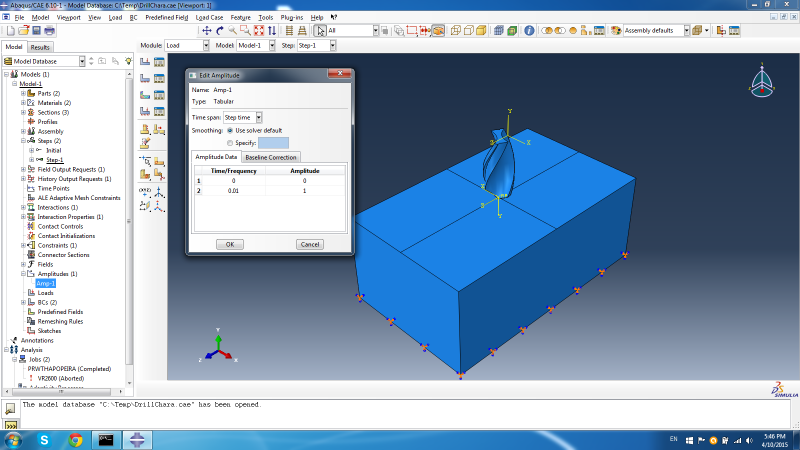Image resolution: width=800 pixels, height=450 pixels.
Task: Switch to the Baseline Correction tab
Action: pos(270,157)
